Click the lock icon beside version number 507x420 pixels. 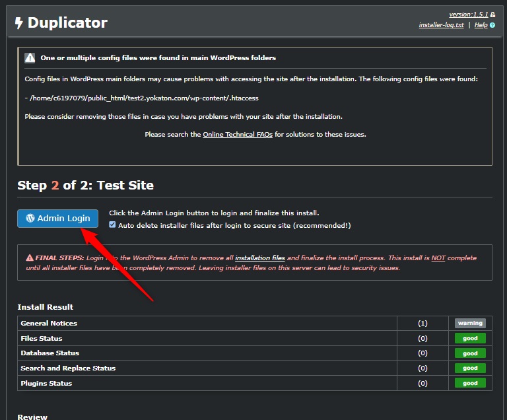coord(492,14)
